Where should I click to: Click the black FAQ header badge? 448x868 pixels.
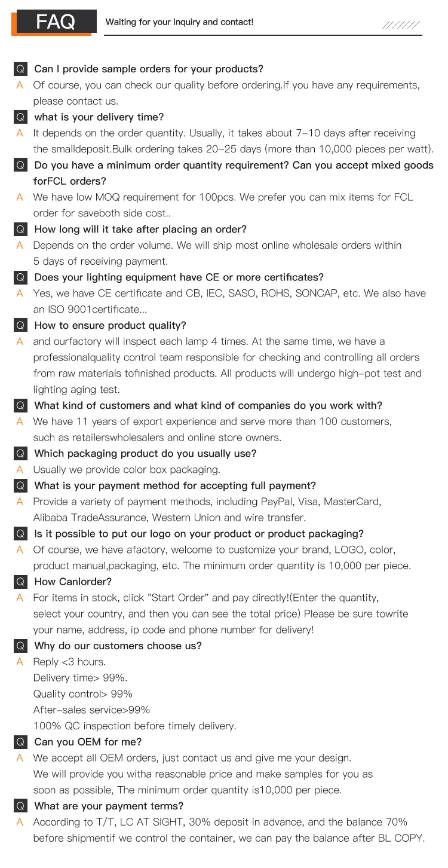pyautogui.click(x=56, y=22)
